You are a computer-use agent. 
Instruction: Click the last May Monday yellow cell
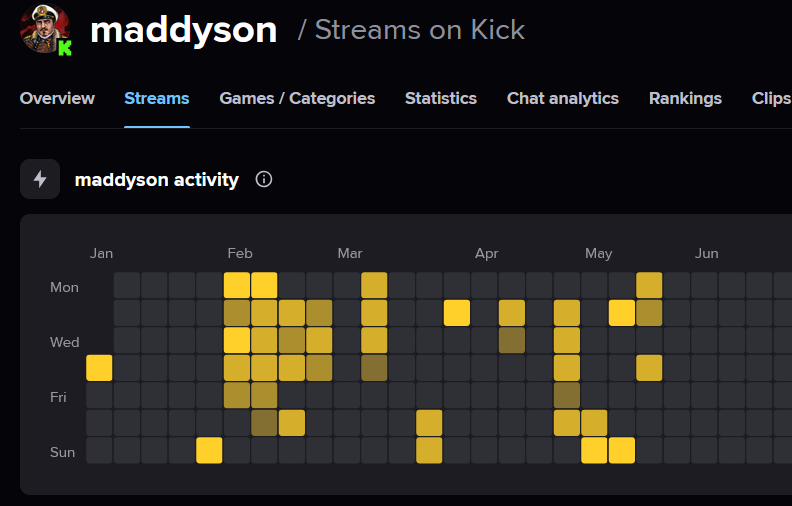coord(649,285)
